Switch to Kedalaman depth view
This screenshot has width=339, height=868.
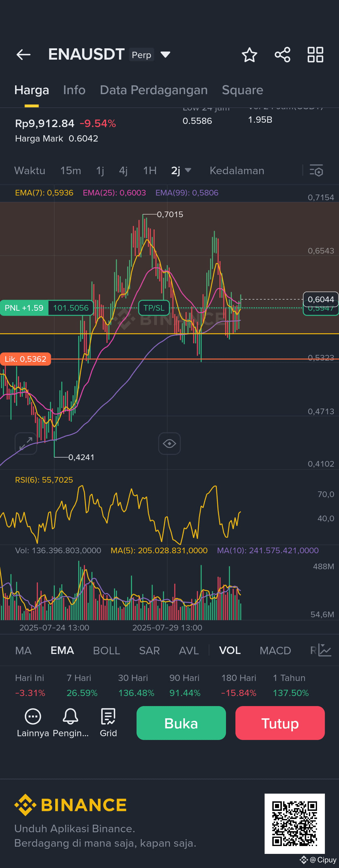[x=237, y=170]
